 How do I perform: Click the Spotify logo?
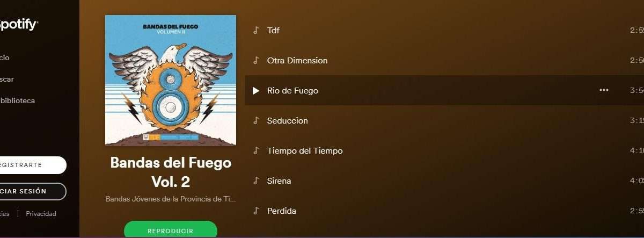[18, 25]
